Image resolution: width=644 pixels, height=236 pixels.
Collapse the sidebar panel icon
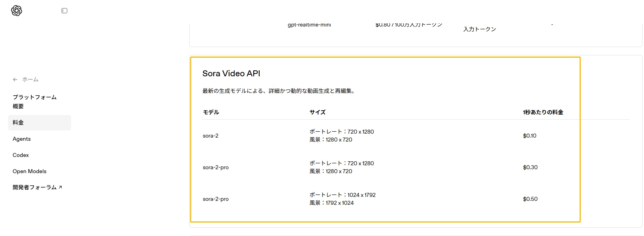[x=64, y=11]
